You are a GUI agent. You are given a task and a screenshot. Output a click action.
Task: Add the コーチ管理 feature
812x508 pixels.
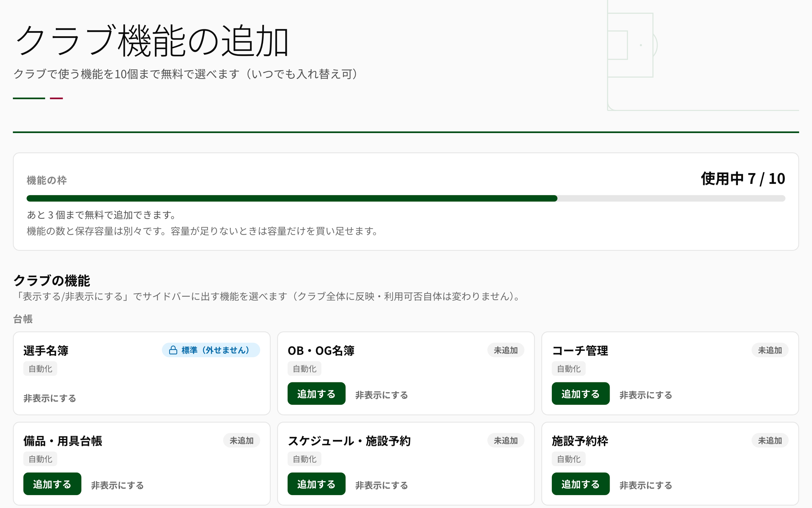pyautogui.click(x=581, y=394)
